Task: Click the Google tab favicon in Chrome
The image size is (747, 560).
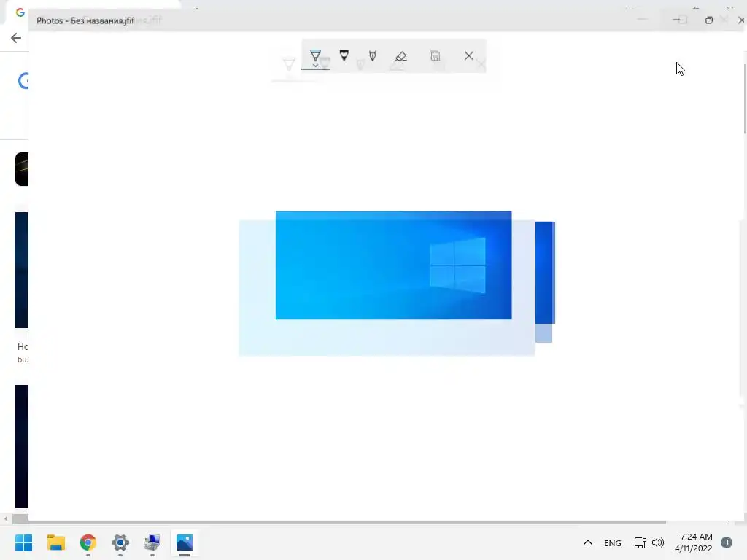Action: pos(20,12)
